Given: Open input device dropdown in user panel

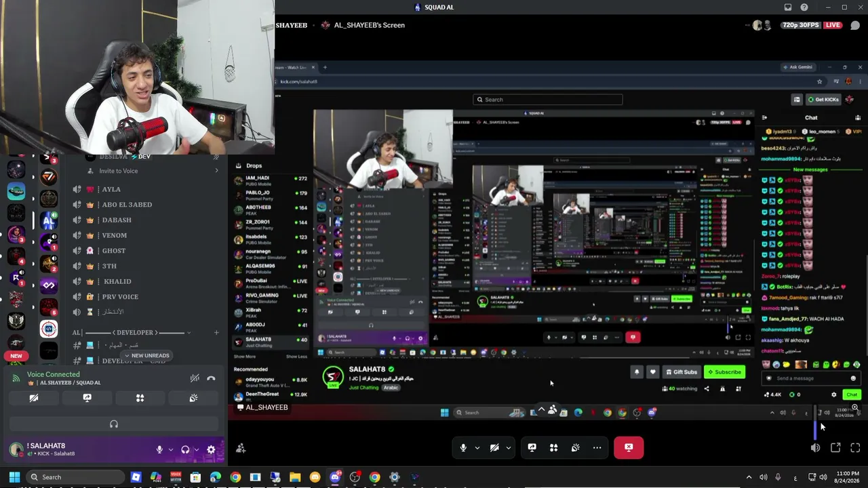Looking at the screenshot, I should pos(170,449).
